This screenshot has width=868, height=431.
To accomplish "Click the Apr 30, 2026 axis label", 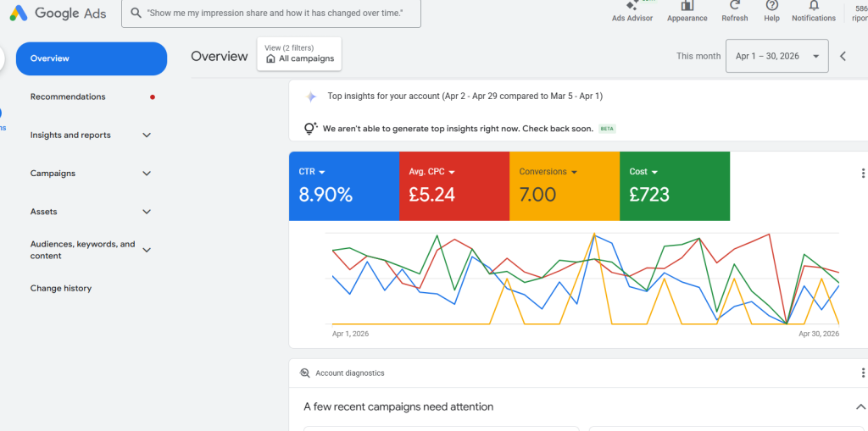I will coord(819,334).
